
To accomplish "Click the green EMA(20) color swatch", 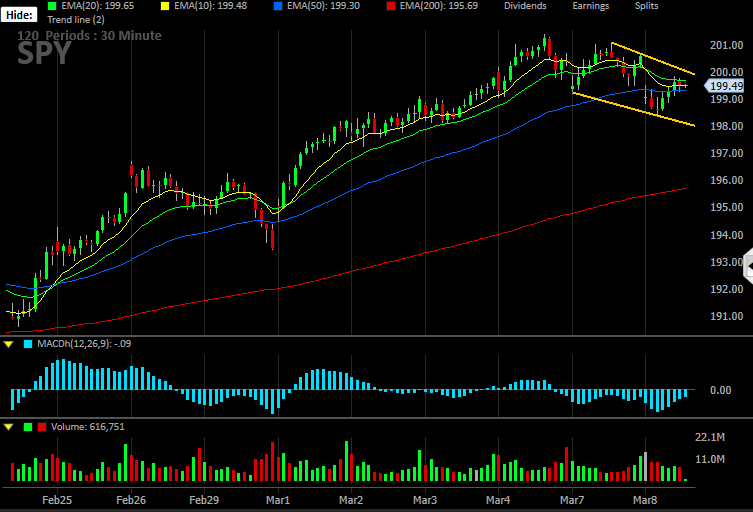I will click(x=52, y=6).
